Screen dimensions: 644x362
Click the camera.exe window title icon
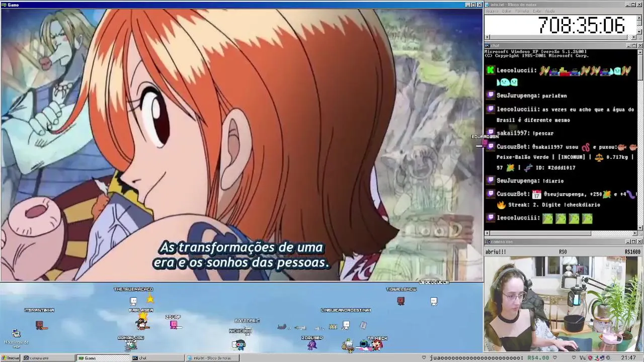coord(488,242)
